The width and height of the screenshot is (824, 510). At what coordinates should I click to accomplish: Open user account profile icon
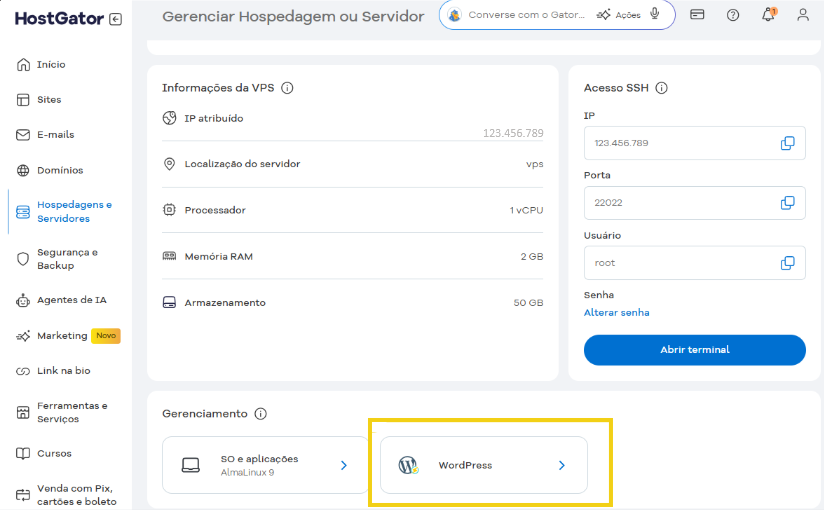point(803,15)
